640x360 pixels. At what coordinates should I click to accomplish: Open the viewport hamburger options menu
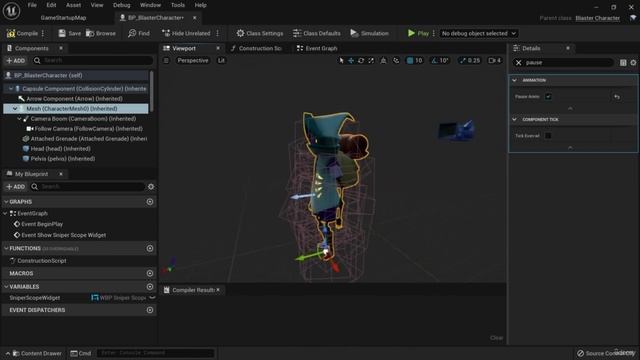[166, 60]
